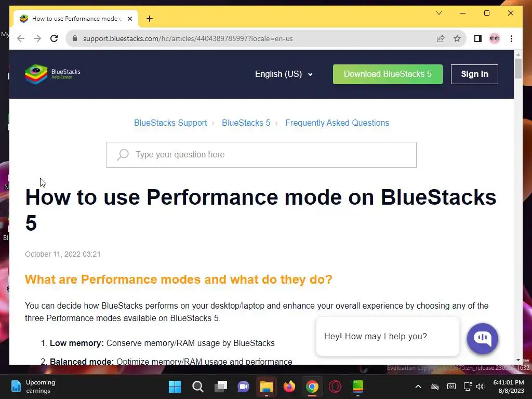This screenshot has height=399, width=532.
Task: Click the page vertical scrollbar thumb
Action: pos(518,69)
